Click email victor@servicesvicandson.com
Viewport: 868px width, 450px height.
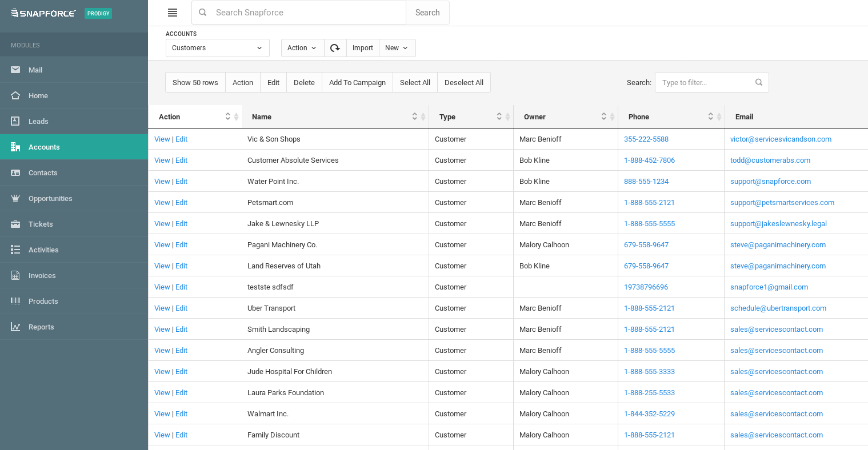[781, 139]
